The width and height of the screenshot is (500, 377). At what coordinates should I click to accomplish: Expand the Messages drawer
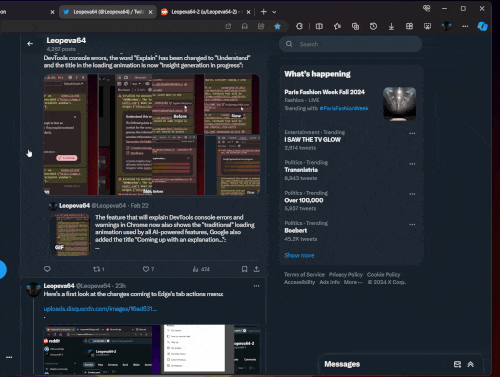click(x=470, y=364)
